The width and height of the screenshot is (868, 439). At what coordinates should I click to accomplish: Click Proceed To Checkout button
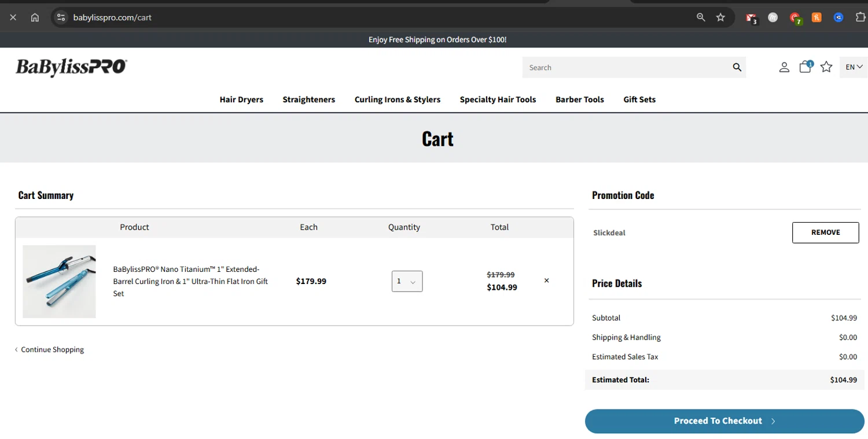[724, 421]
